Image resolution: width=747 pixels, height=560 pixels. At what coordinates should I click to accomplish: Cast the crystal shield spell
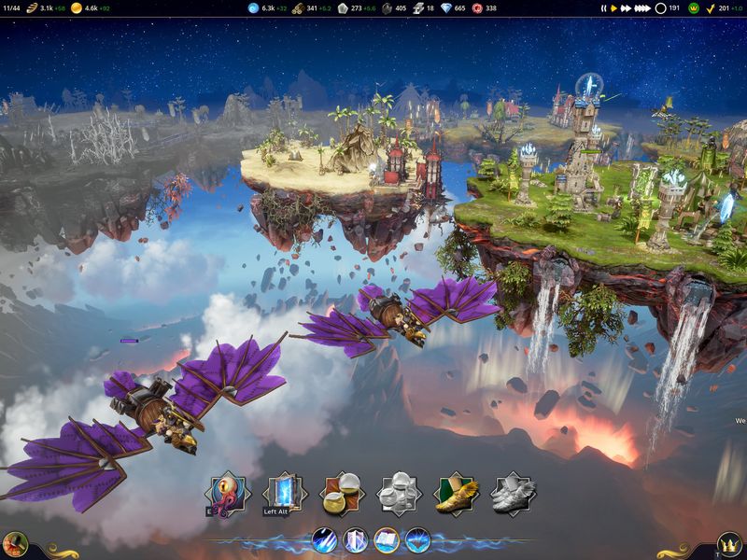(x=356, y=541)
